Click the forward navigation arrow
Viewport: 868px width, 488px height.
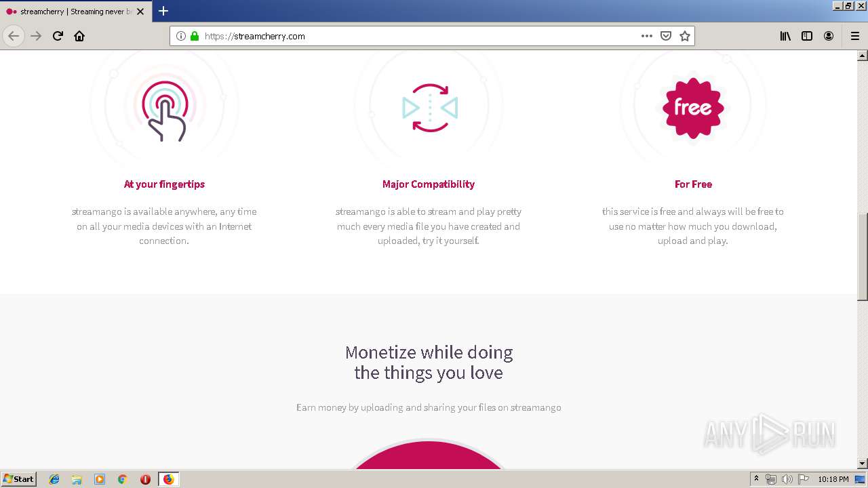[36, 36]
